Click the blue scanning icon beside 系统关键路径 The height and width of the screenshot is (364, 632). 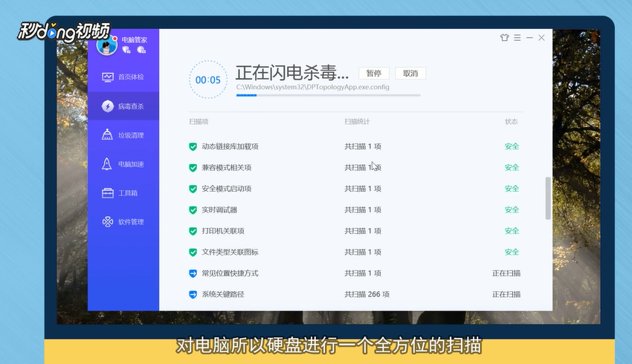point(193,294)
